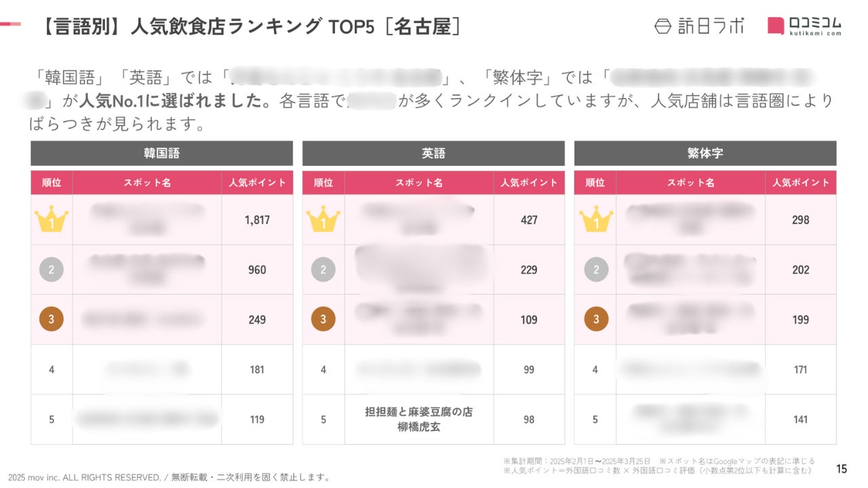Click the slide title 人気飲食店ランキング TOP5

pyautogui.click(x=251, y=26)
